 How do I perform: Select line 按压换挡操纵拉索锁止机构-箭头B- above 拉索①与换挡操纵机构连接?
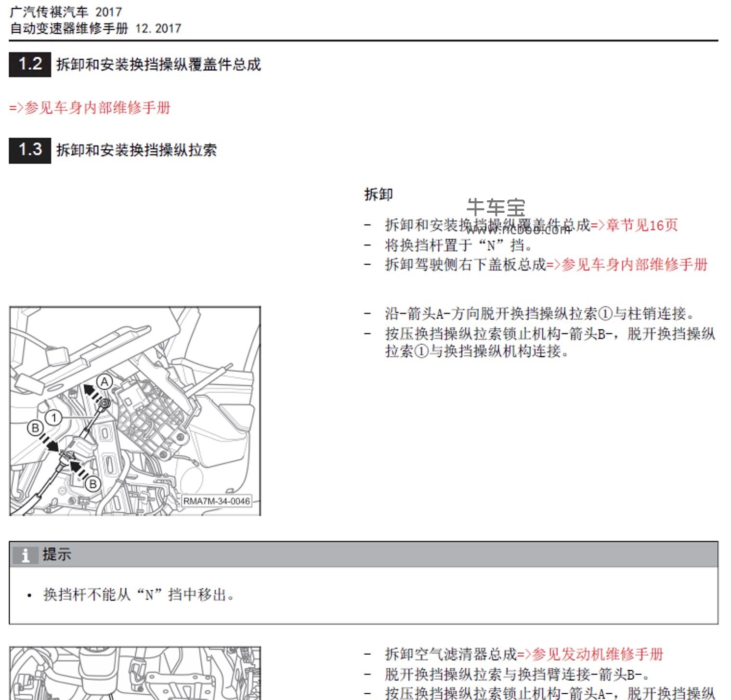coord(550,334)
